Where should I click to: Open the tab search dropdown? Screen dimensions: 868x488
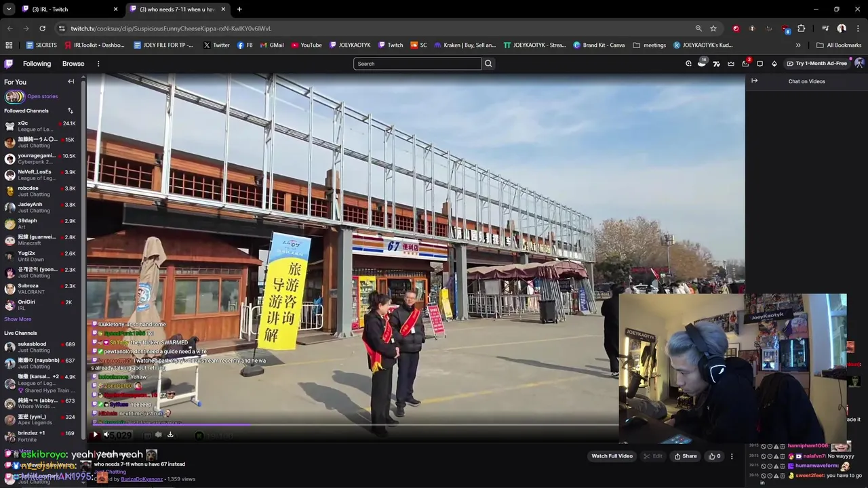[8, 9]
